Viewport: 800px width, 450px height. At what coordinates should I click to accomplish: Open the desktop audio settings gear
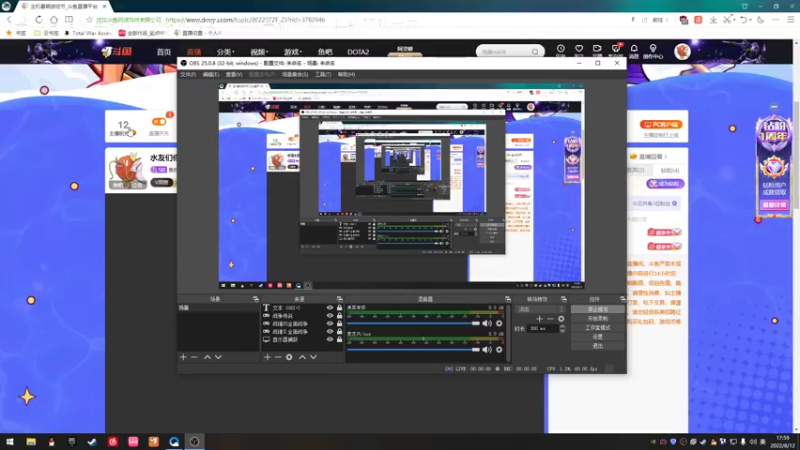499,323
